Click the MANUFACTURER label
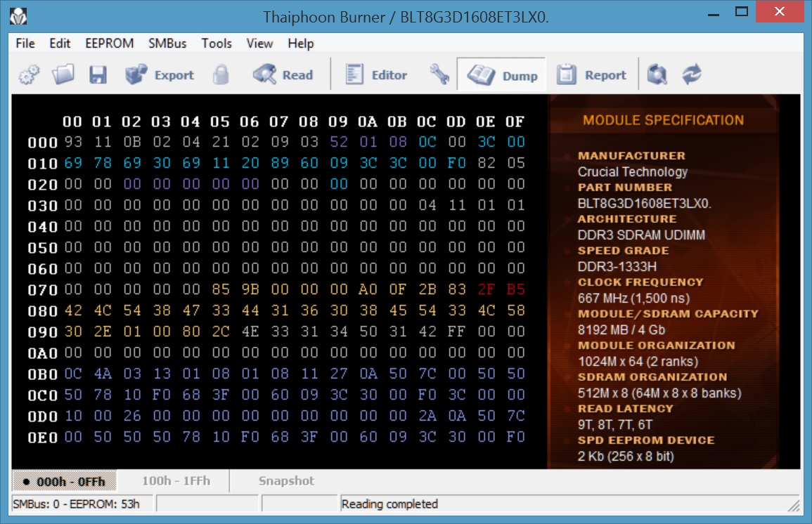Screen dimensions: 812x524 click(x=632, y=156)
